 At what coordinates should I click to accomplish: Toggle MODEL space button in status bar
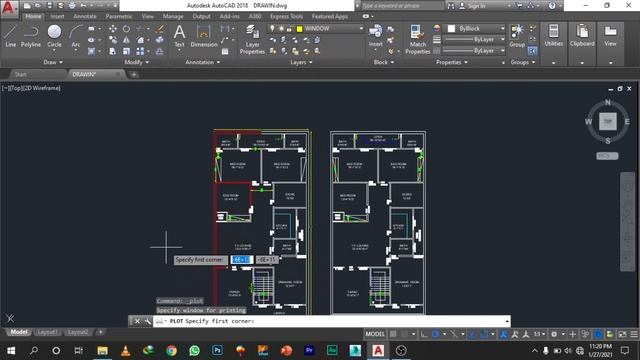pos(375,334)
